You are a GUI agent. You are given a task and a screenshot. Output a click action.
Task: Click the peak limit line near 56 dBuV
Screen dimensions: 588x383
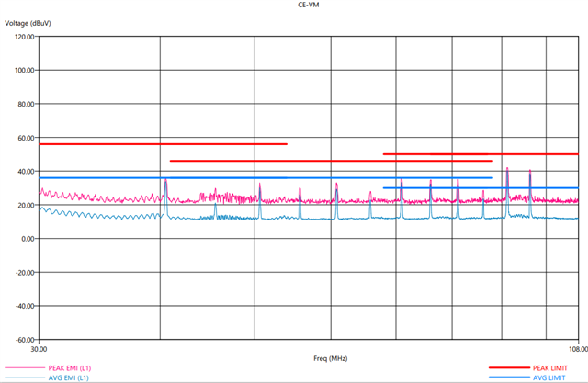pyautogui.click(x=163, y=144)
